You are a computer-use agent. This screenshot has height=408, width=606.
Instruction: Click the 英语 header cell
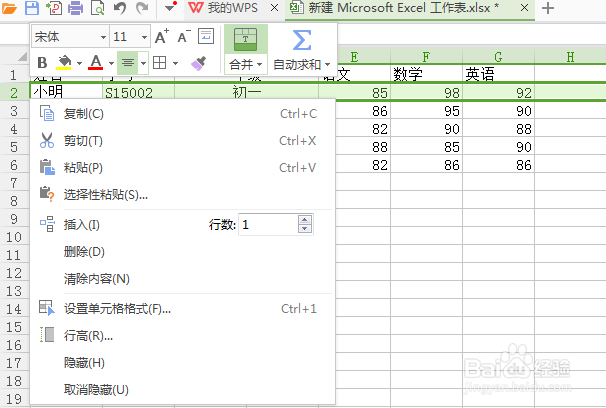point(499,73)
